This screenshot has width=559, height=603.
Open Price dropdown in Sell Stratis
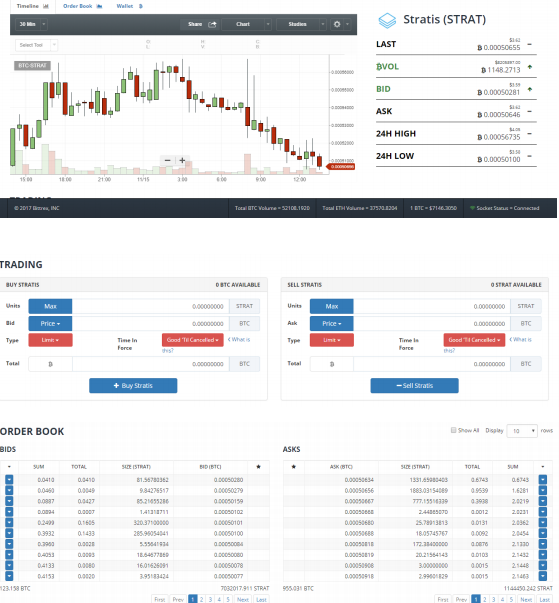tap(331, 323)
